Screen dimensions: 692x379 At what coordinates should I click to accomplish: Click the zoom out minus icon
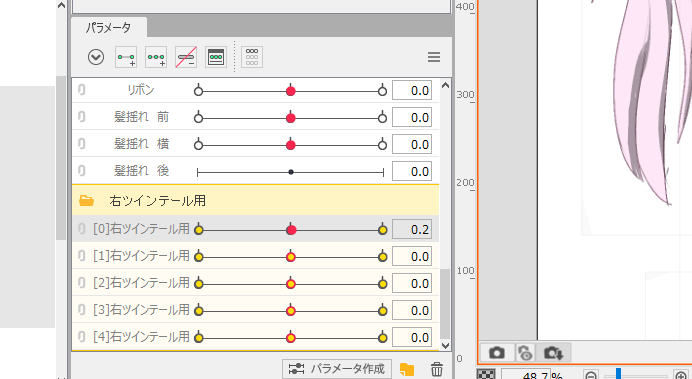(x=591, y=375)
